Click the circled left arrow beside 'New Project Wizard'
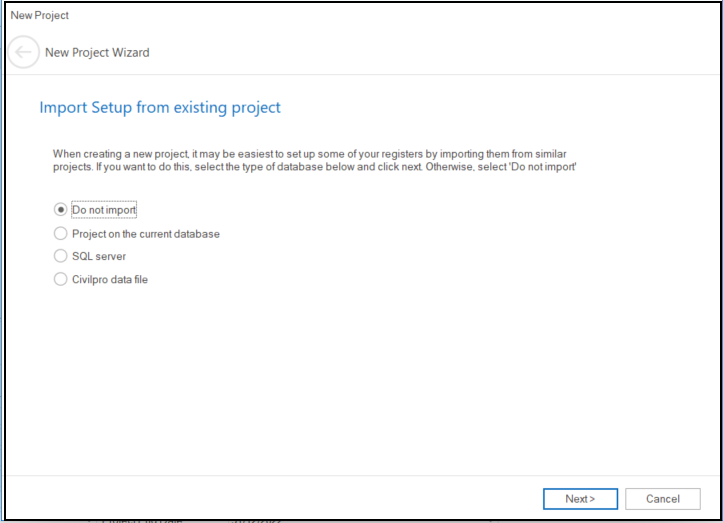Viewport: 723px width, 523px height. tap(24, 53)
